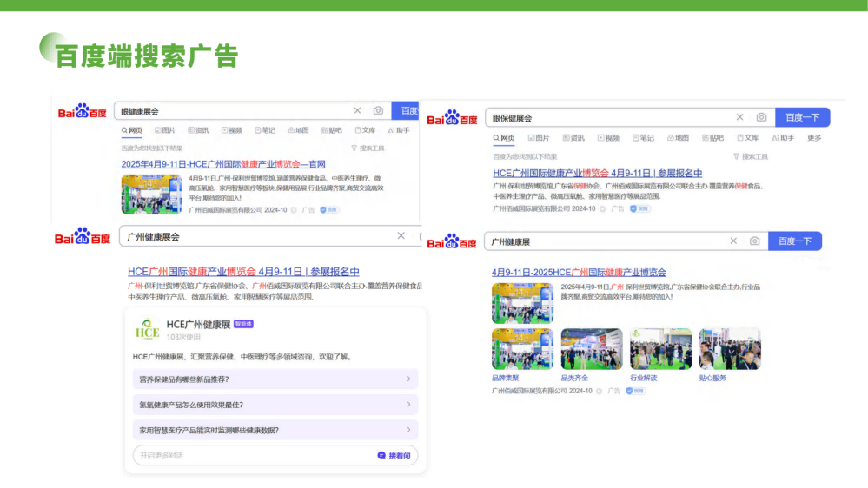The image size is (868, 488).
Task: Select AI助手 tab in 眼保健展会 results
Action: click(783, 138)
